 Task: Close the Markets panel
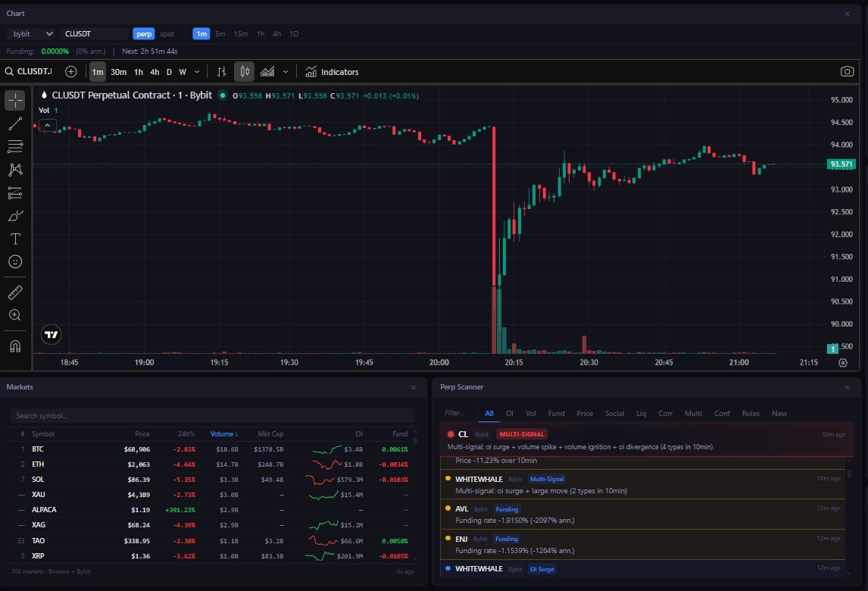click(413, 388)
